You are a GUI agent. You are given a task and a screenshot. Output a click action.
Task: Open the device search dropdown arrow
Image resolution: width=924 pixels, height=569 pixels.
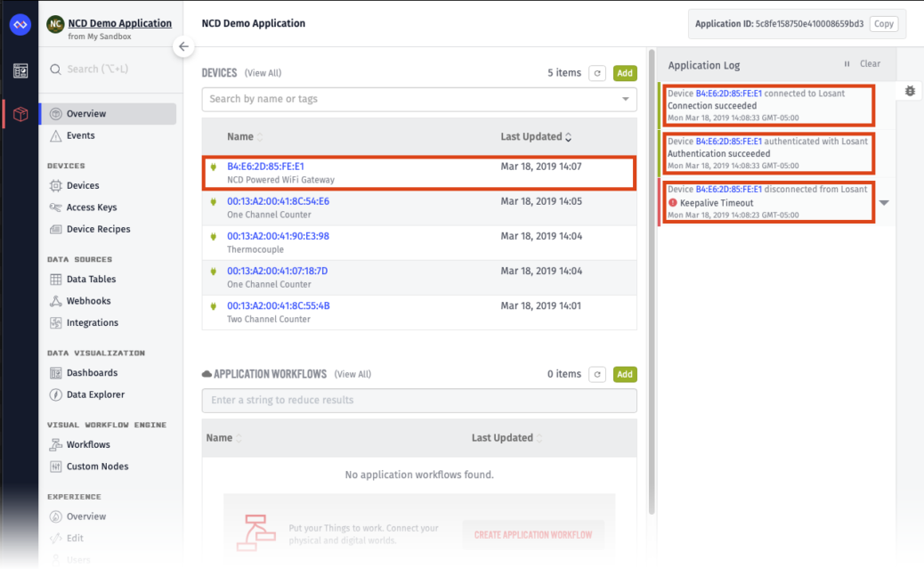[626, 99]
